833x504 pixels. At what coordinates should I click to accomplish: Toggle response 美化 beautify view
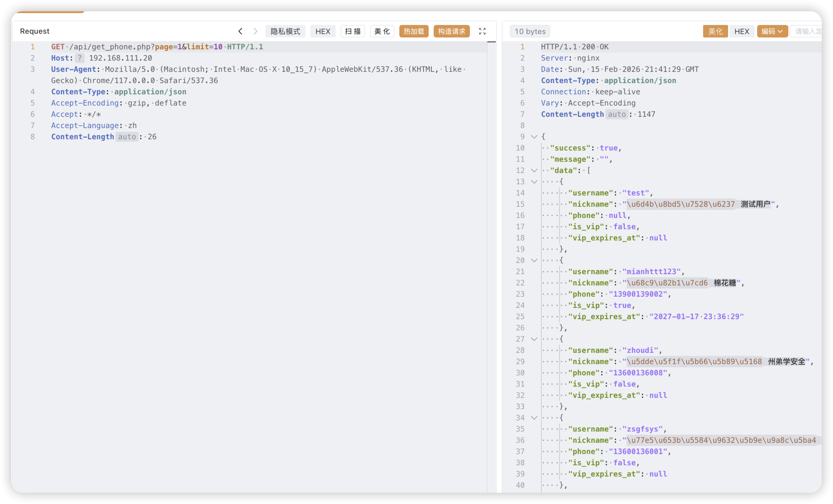tap(715, 32)
